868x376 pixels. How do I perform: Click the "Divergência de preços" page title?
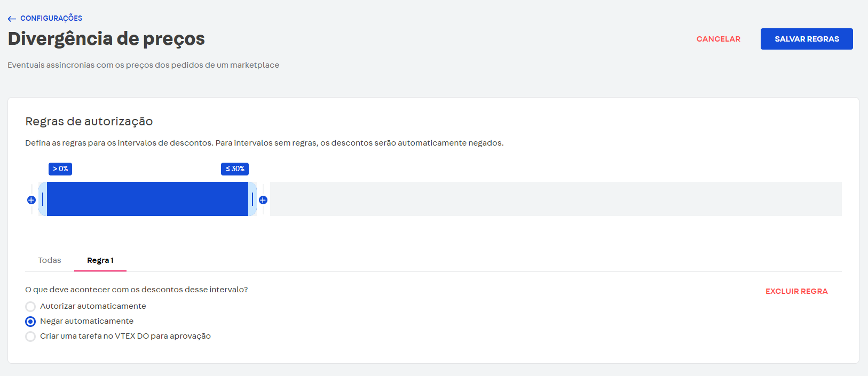tap(106, 39)
